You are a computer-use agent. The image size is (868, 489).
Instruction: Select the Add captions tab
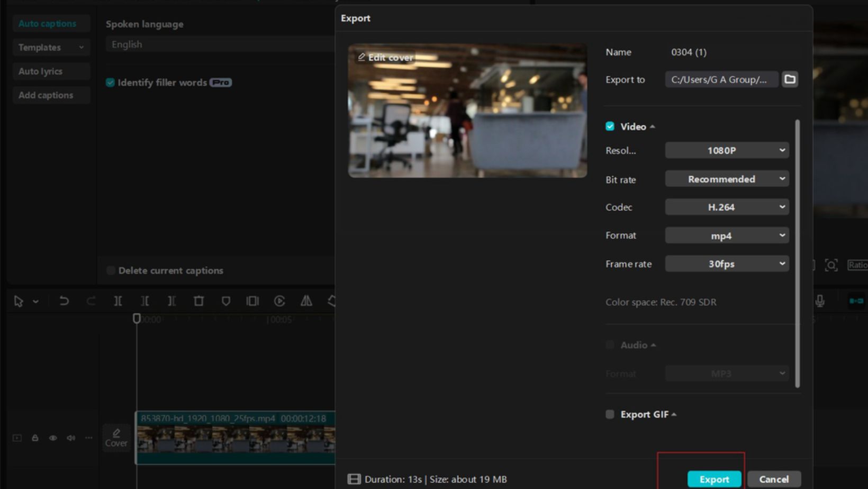point(51,95)
